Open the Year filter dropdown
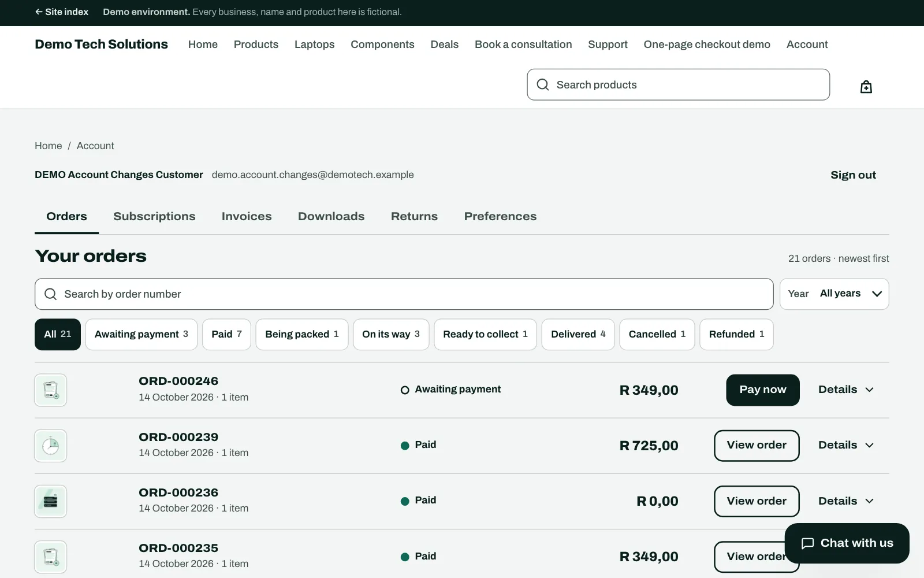The height and width of the screenshot is (578, 924). coord(834,294)
